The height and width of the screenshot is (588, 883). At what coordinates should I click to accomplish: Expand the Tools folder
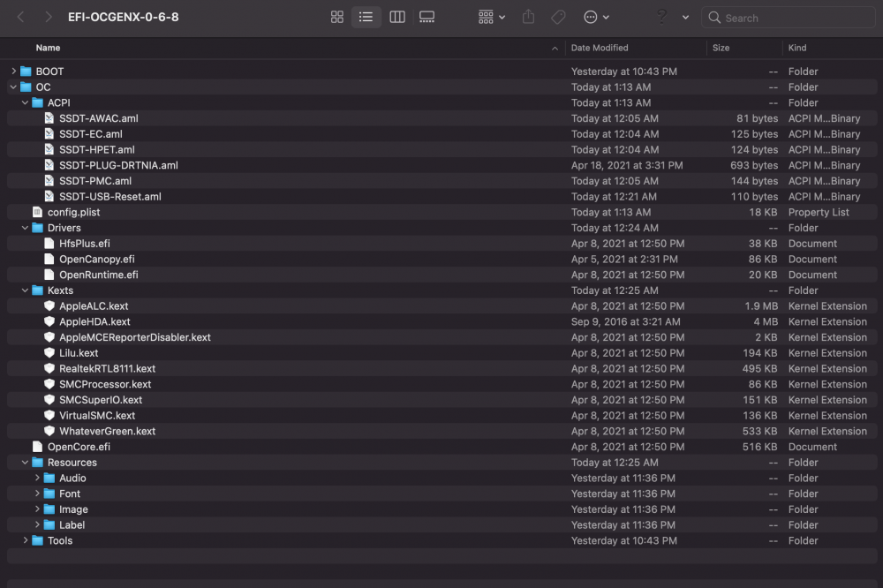[26, 540]
